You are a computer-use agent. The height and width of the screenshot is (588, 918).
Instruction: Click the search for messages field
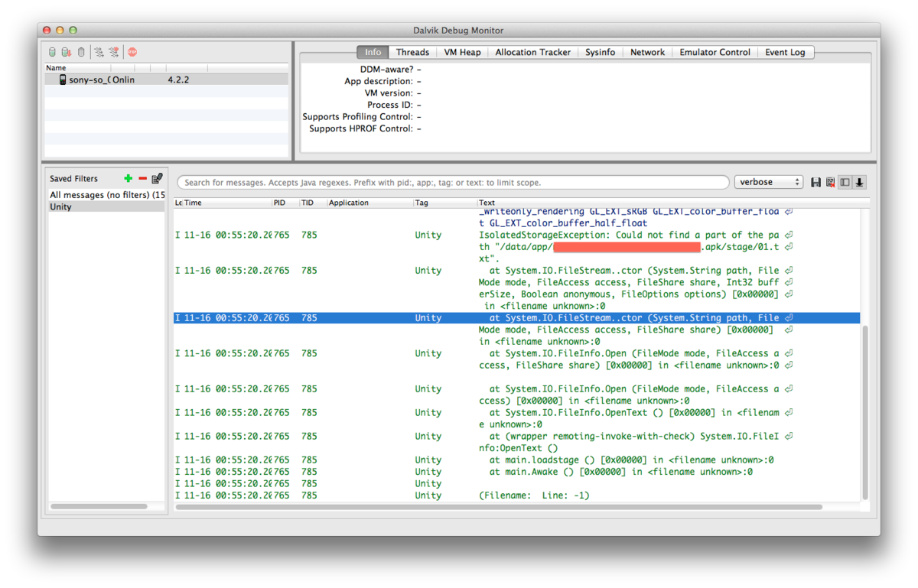click(453, 182)
